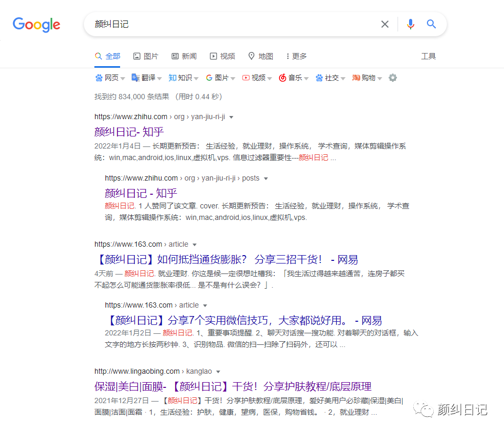Click the snippet date 2022年1月2日
Screen dimensions: 504x432
point(128,333)
